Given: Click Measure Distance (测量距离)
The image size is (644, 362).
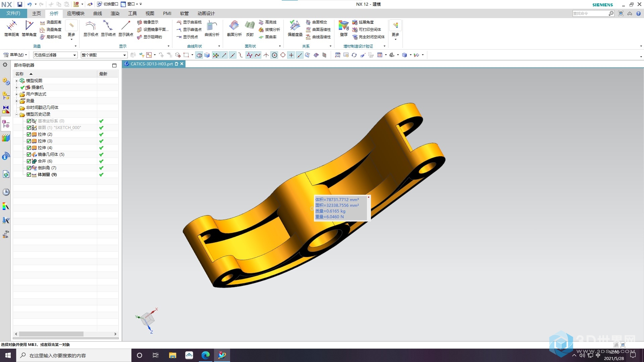Looking at the screenshot, I should click(51, 22).
